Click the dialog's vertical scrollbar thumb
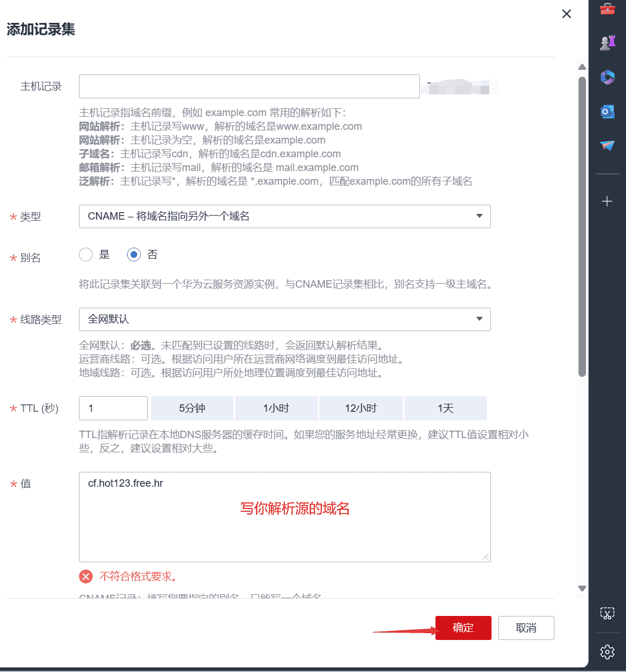Viewport: 626px width, 672px height. coord(582,226)
